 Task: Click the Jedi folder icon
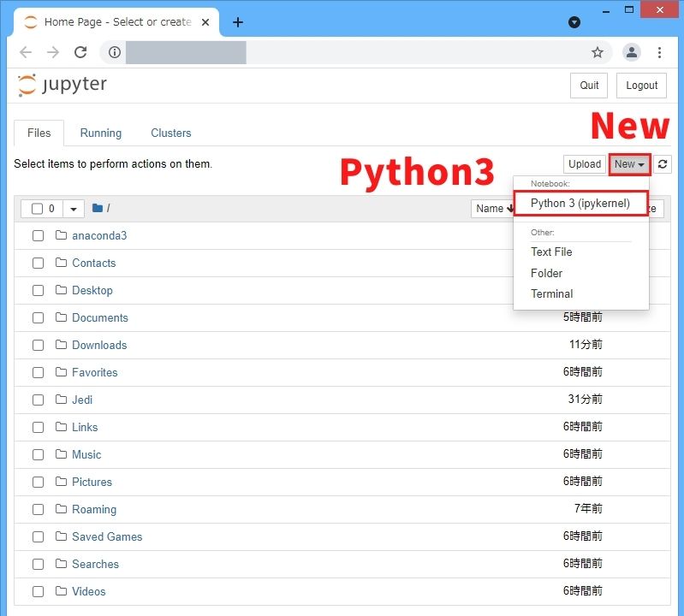61,400
